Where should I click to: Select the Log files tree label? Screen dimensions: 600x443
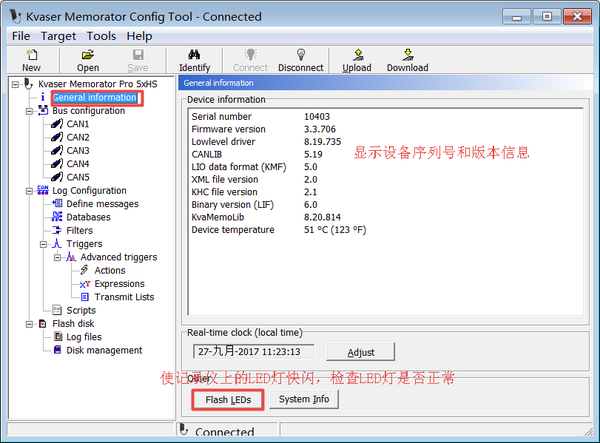[x=84, y=337]
